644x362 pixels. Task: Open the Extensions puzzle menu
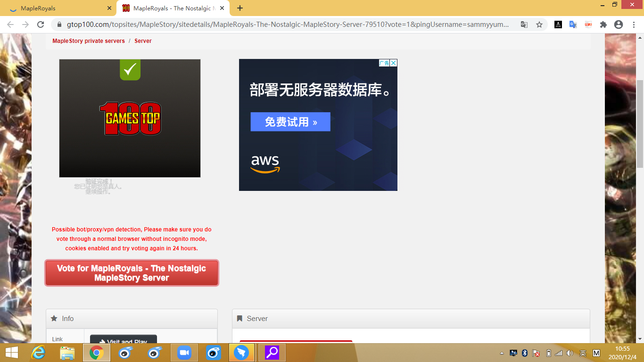point(603,25)
